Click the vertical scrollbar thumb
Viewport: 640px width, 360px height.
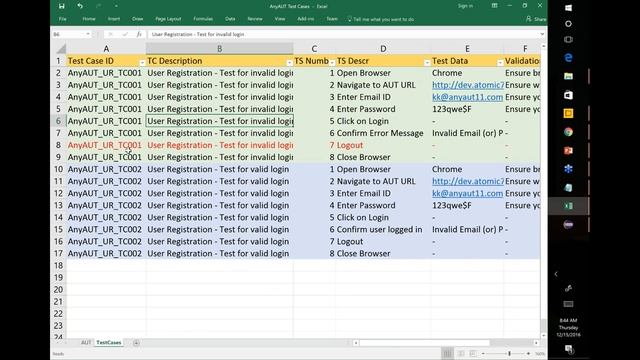[x=543, y=325]
